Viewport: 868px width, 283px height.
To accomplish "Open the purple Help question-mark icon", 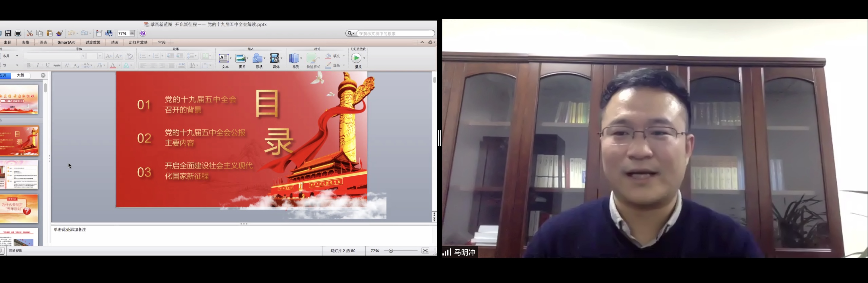I will click(143, 33).
